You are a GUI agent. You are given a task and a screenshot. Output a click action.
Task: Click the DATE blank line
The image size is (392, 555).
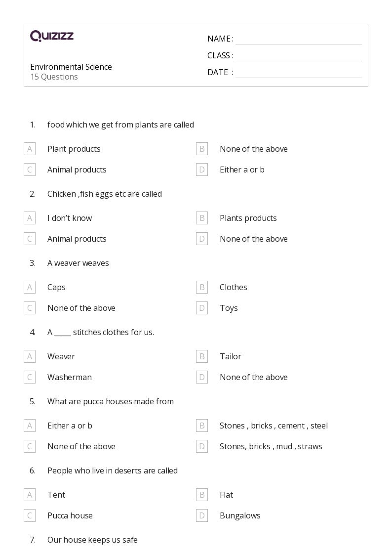(299, 72)
